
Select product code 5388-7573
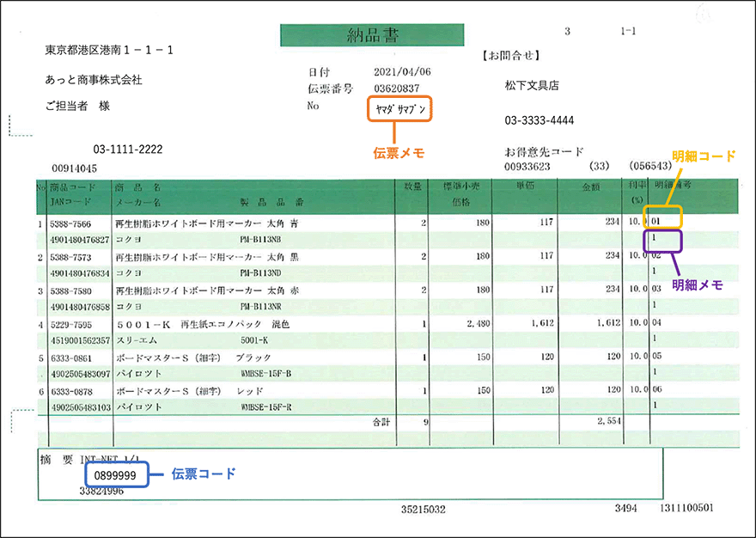pos(70,258)
